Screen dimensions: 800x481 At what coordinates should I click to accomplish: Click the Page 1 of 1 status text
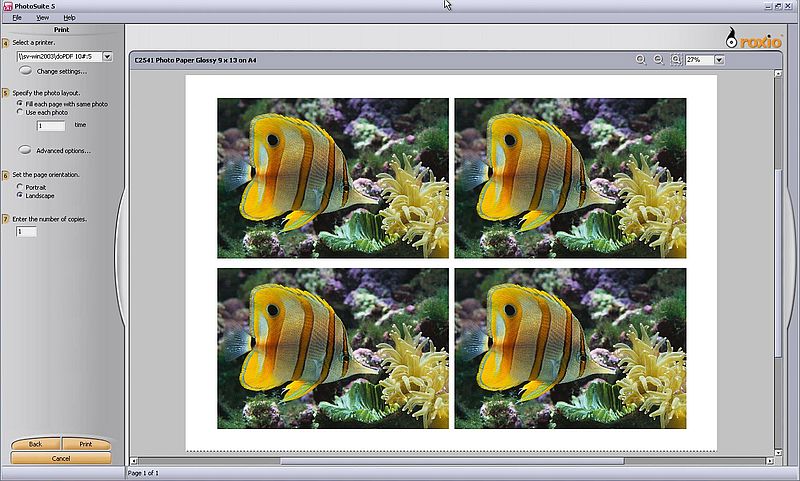click(x=143, y=473)
